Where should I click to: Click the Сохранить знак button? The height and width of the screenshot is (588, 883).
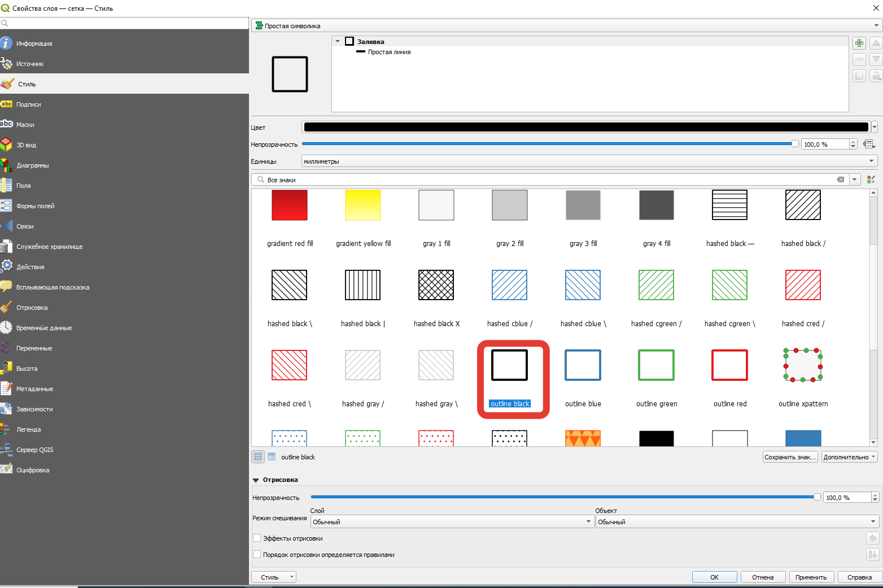pos(790,457)
